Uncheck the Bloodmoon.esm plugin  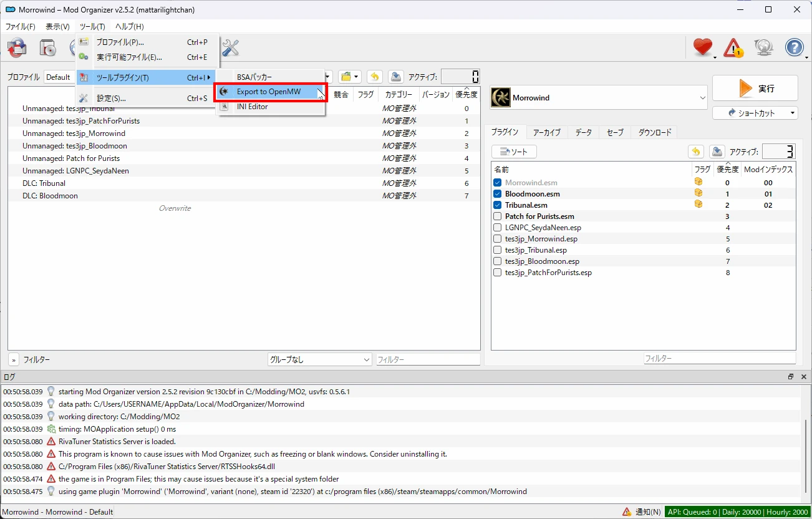497,194
